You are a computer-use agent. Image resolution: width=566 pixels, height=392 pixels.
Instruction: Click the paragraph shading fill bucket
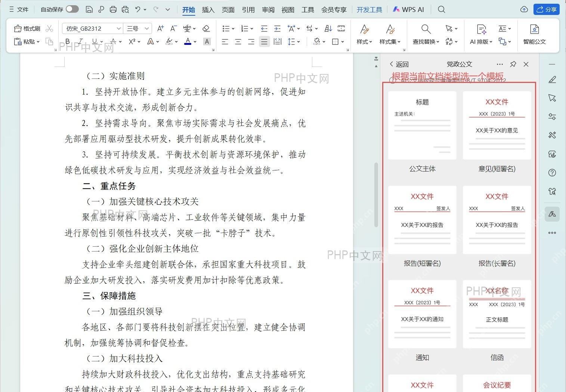(x=317, y=41)
